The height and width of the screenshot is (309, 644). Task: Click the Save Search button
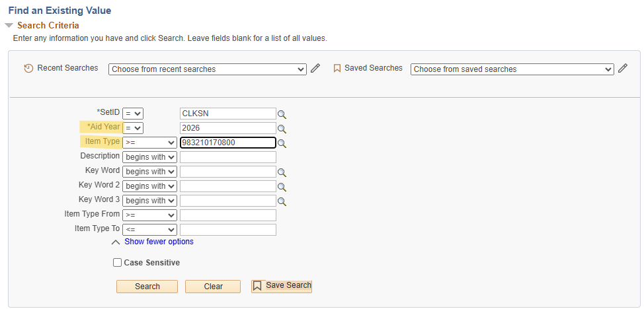(282, 286)
